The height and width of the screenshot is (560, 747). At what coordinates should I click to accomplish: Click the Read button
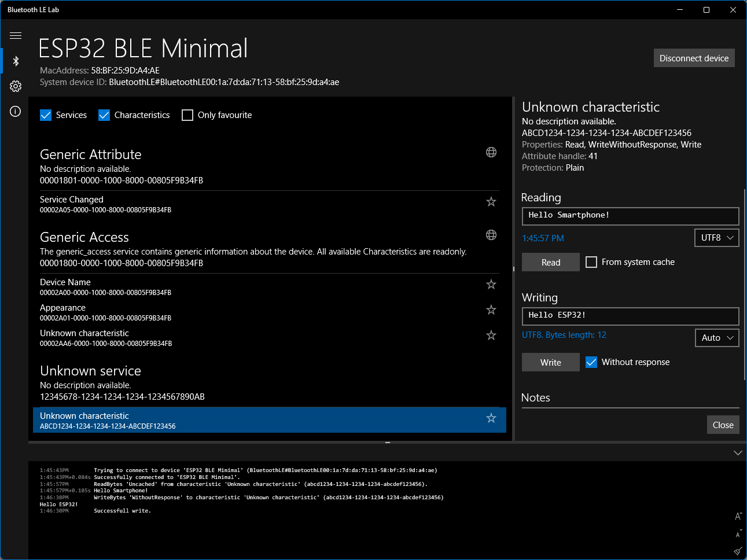pos(551,262)
